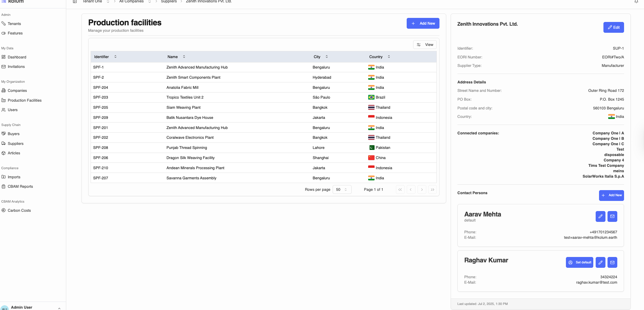Image resolution: width=644 pixels, height=310 pixels.
Task: Navigate to CBAM Reports in sidebar
Action: [20, 186]
